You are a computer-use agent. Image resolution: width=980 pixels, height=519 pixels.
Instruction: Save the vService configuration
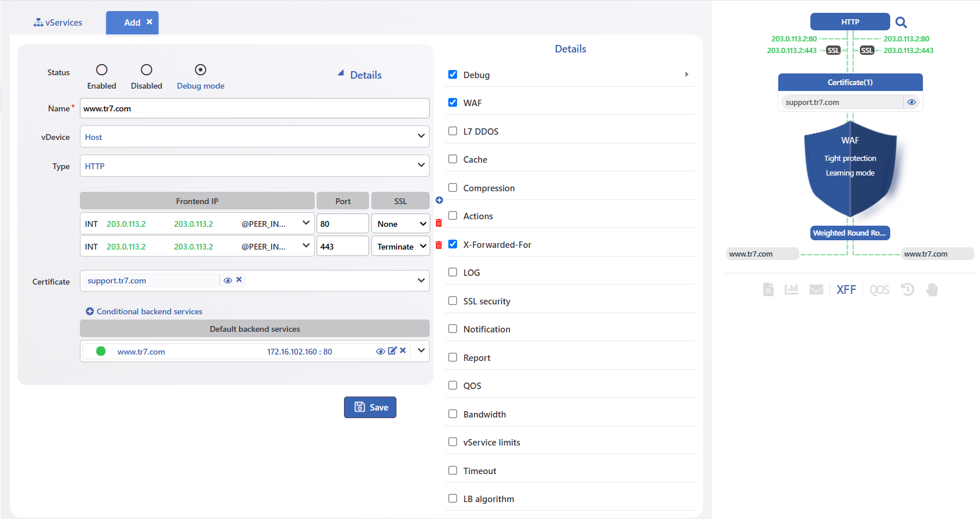[x=370, y=407]
